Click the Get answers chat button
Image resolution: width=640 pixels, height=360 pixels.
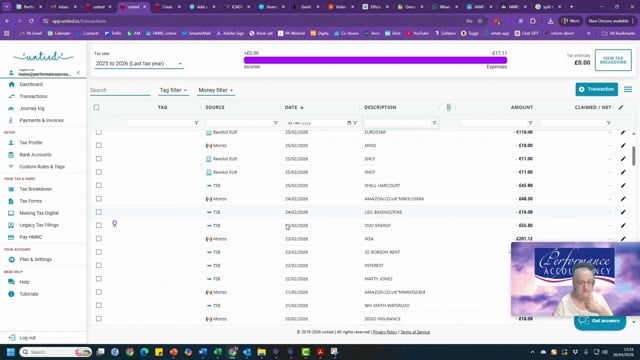click(600, 321)
